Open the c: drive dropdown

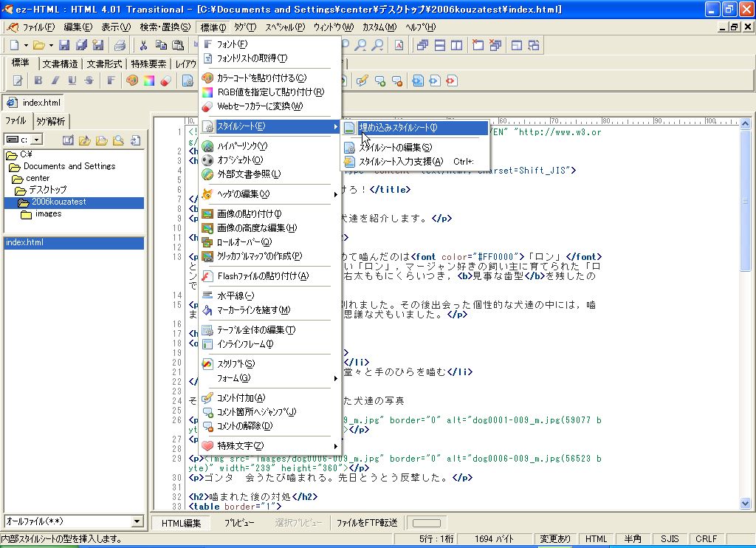(x=37, y=140)
